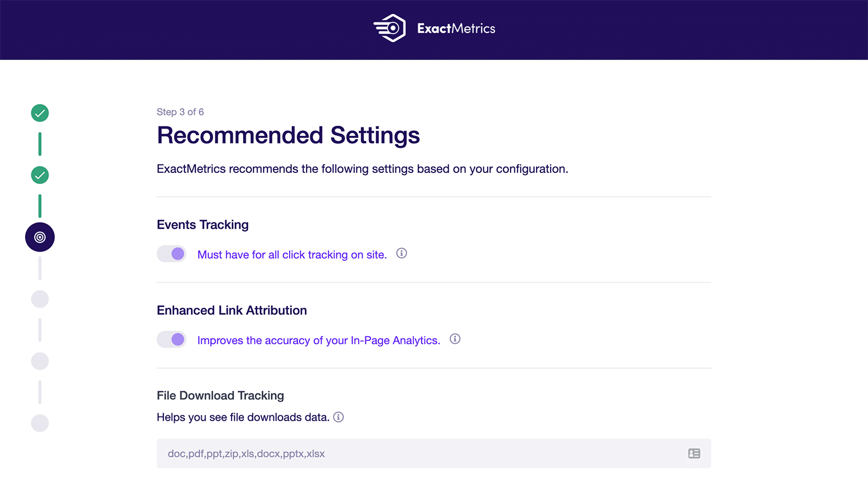Click the contact card icon in extensions field

(x=694, y=454)
